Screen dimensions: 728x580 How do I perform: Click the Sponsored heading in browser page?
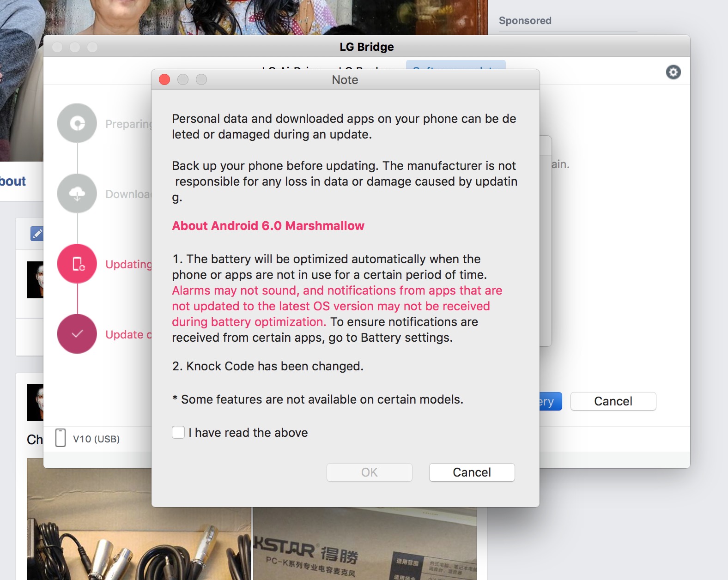[525, 21]
